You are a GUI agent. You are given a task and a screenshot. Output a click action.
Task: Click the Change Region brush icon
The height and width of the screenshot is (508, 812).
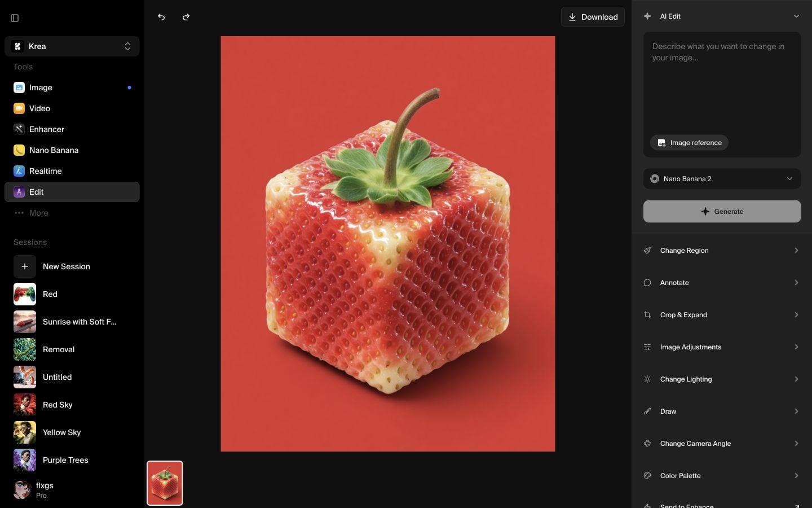(x=647, y=251)
